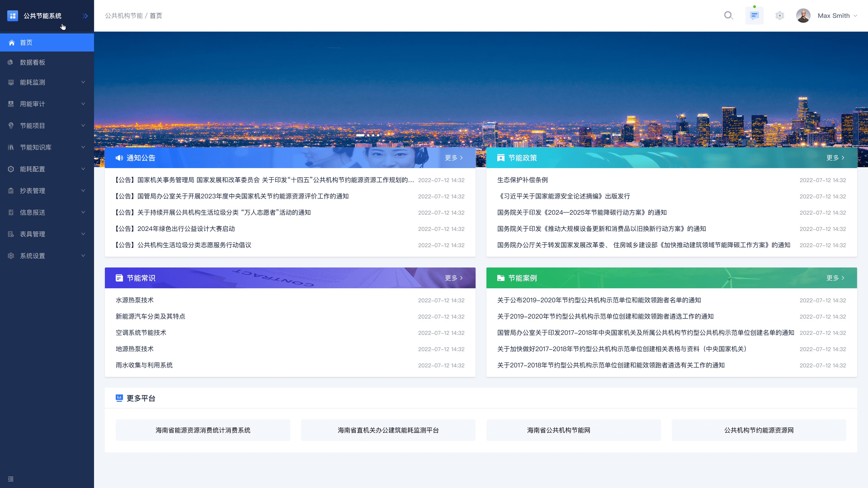Click the sidebar collapse icon at bottom-left
This screenshot has height=488, width=868.
[11, 479]
